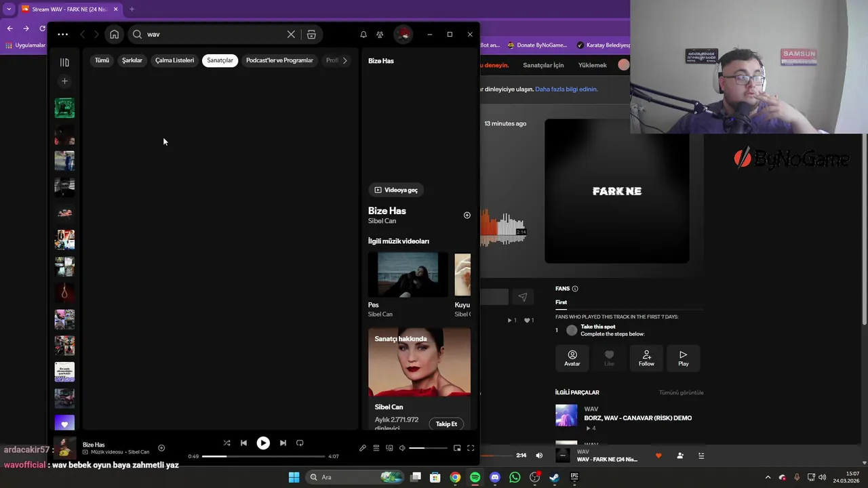Open Yüklemek in SoundCloud header
Screen dimensions: 868x488
tap(592, 65)
